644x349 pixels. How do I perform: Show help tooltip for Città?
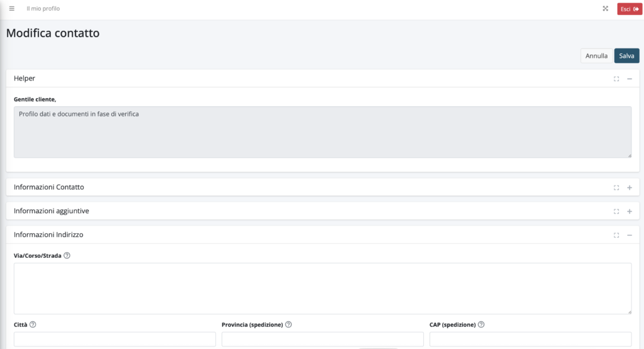[x=33, y=324]
